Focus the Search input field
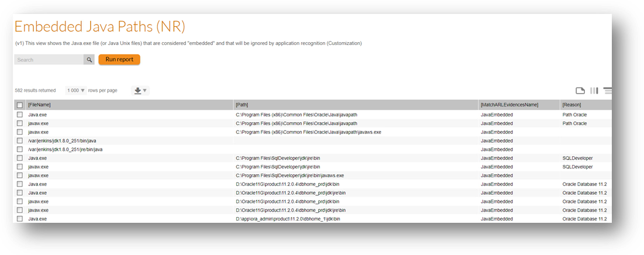This screenshot has height=255, width=644. [x=49, y=60]
